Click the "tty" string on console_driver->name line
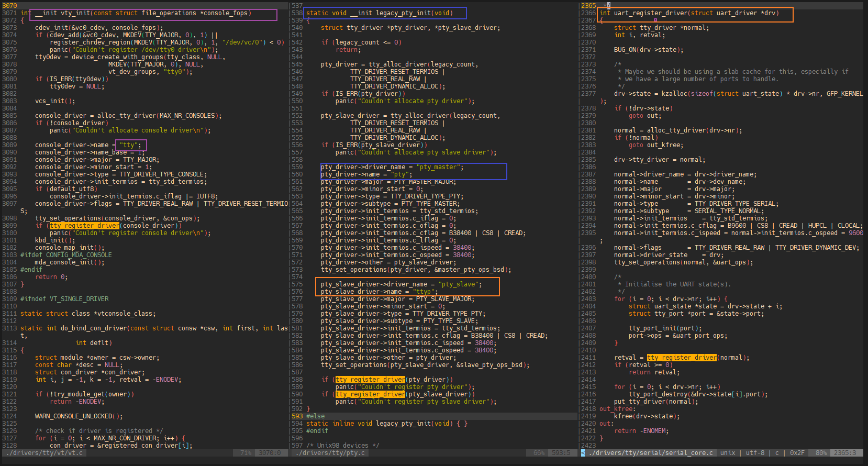 [128, 145]
